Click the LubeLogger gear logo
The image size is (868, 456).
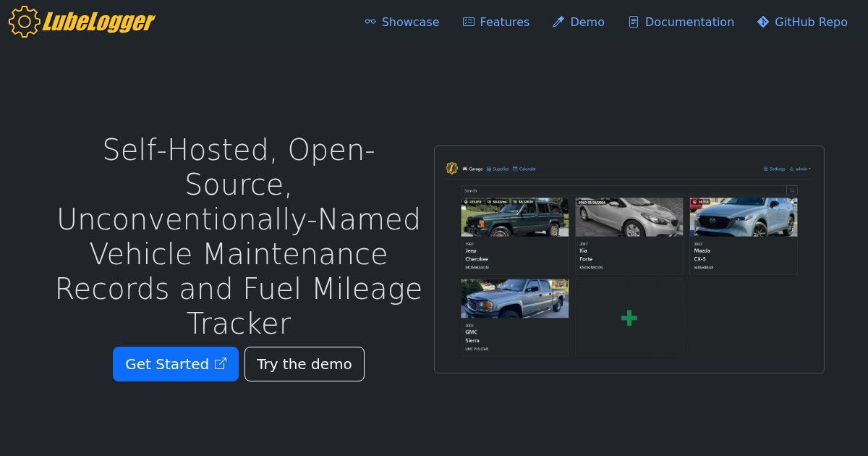click(x=82, y=22)
